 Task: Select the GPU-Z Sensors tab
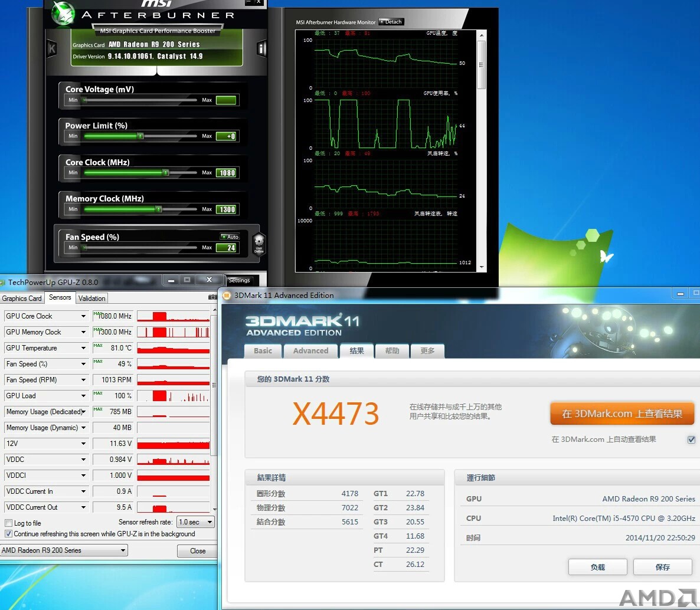coord(60,297)
